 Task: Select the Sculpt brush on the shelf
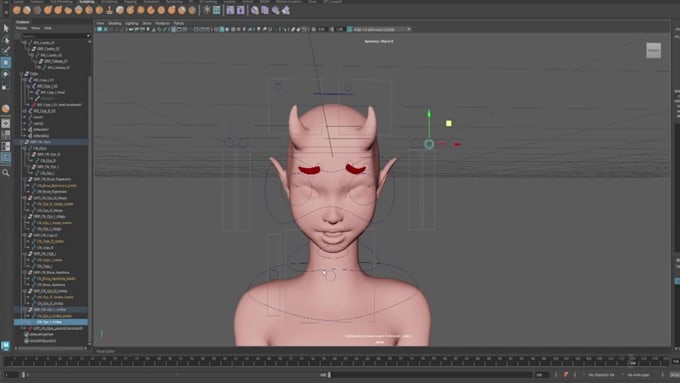pos(16,10)
